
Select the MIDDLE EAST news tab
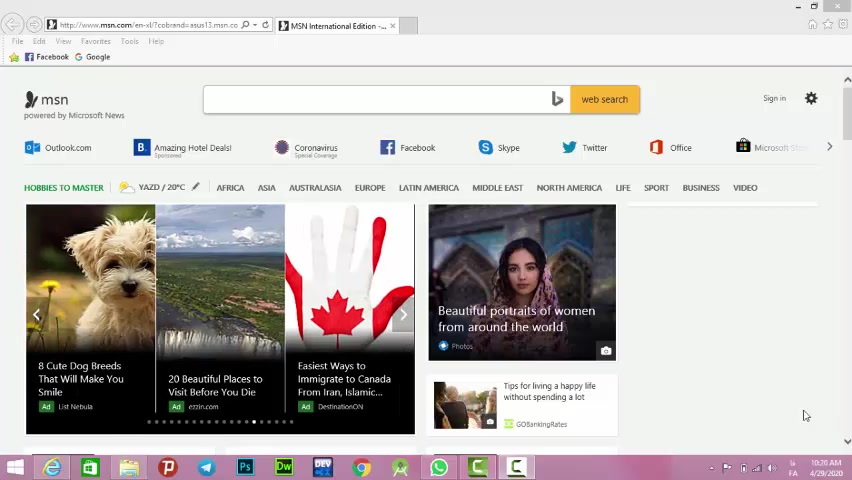point(497,188)
